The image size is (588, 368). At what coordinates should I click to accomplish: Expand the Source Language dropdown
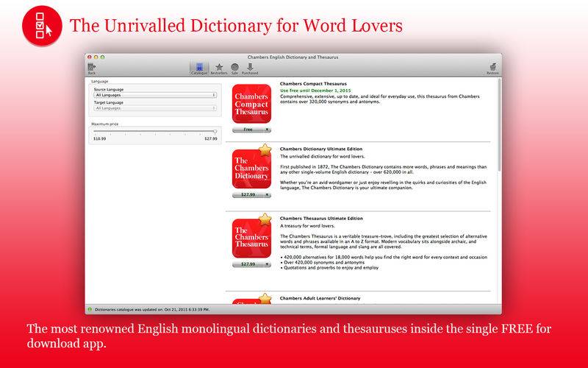155,95
